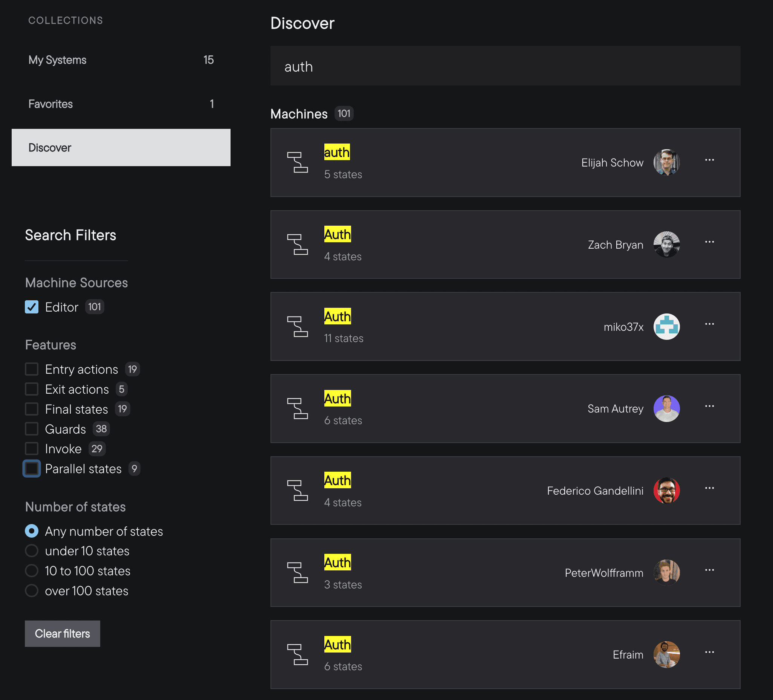Open the overflow menu for miko37x's machine

point(710,324)
